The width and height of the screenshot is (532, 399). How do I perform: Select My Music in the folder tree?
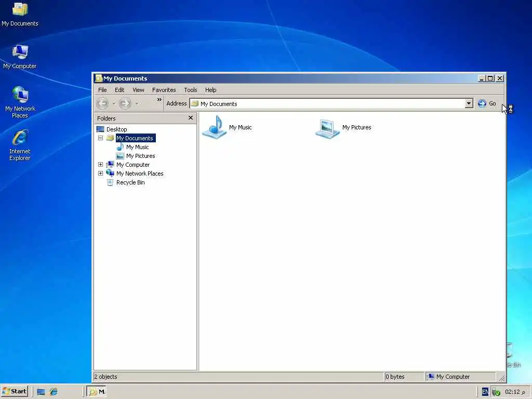pyautogui.click(x=137, y=147)
